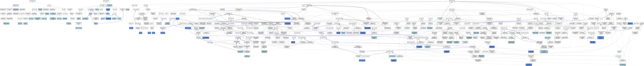Select the 'female pregnancy' node

[x=164, y=18]
